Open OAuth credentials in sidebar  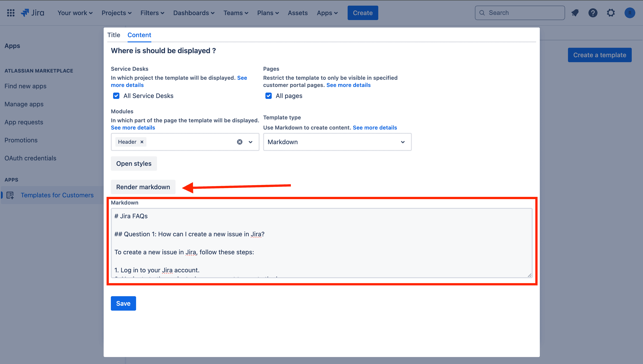[30, 158]
